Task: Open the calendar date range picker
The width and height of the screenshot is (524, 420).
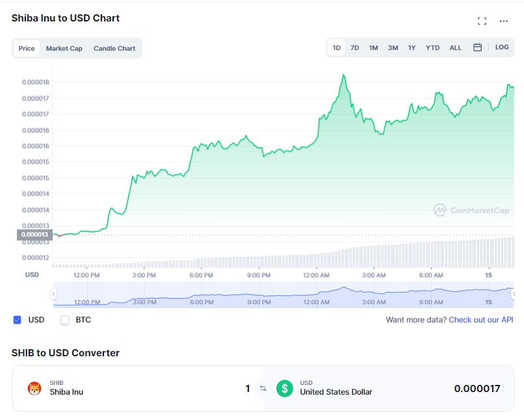Action: tap(478, 47)
